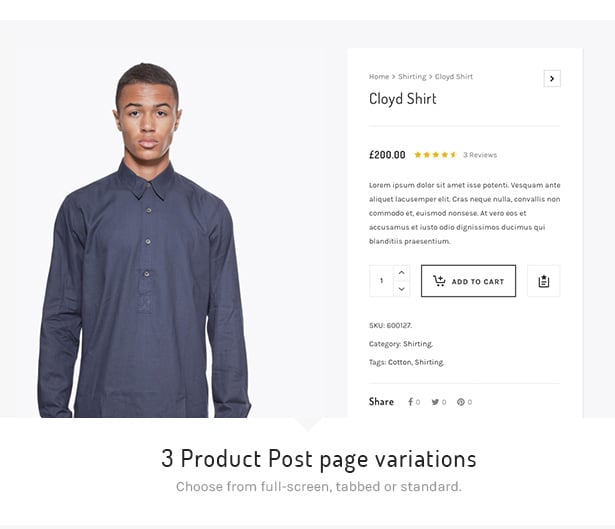
Task: Click the Cloyd Shirt product title
Action: 403,99
